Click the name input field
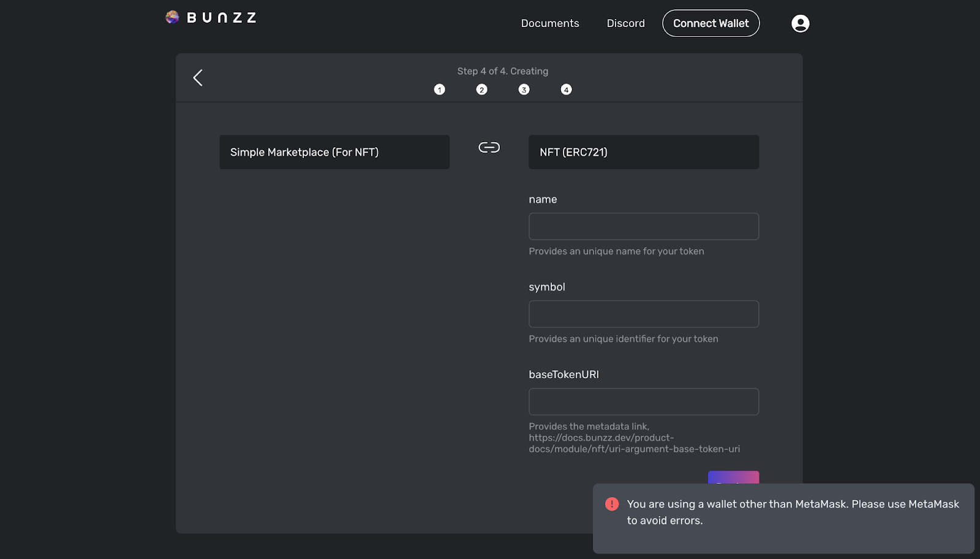This screenshot has height=559, width=980. tap(643, 226)
